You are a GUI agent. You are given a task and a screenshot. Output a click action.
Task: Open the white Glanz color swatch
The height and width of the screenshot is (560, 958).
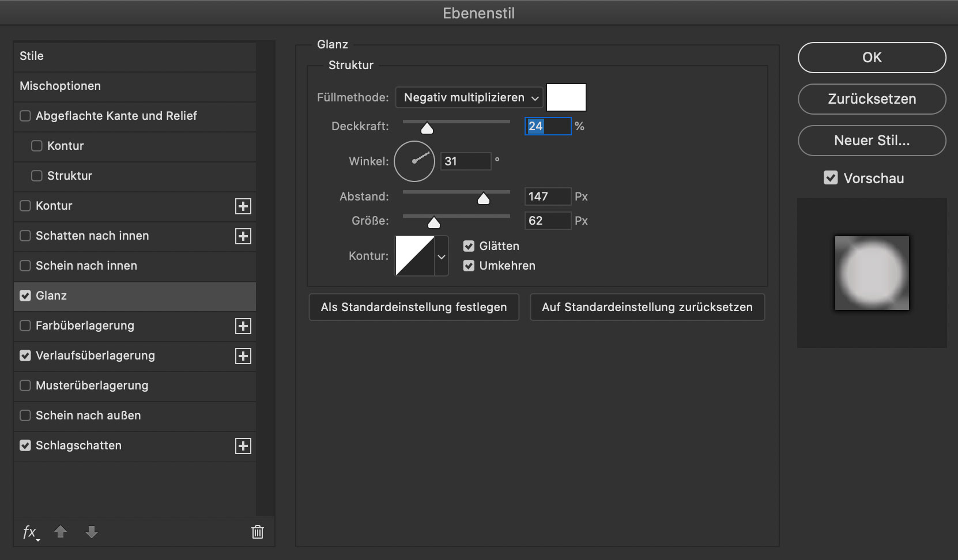pos(566,97)
